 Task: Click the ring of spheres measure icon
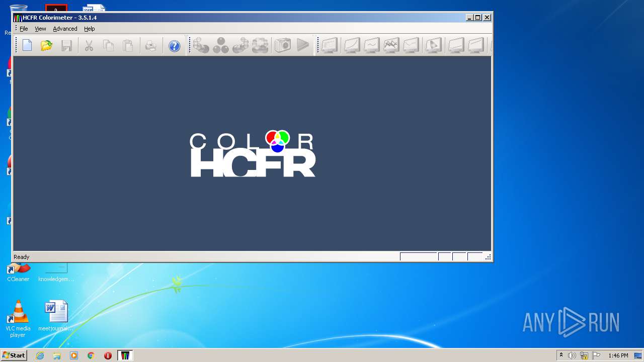(x=260, y=45)
